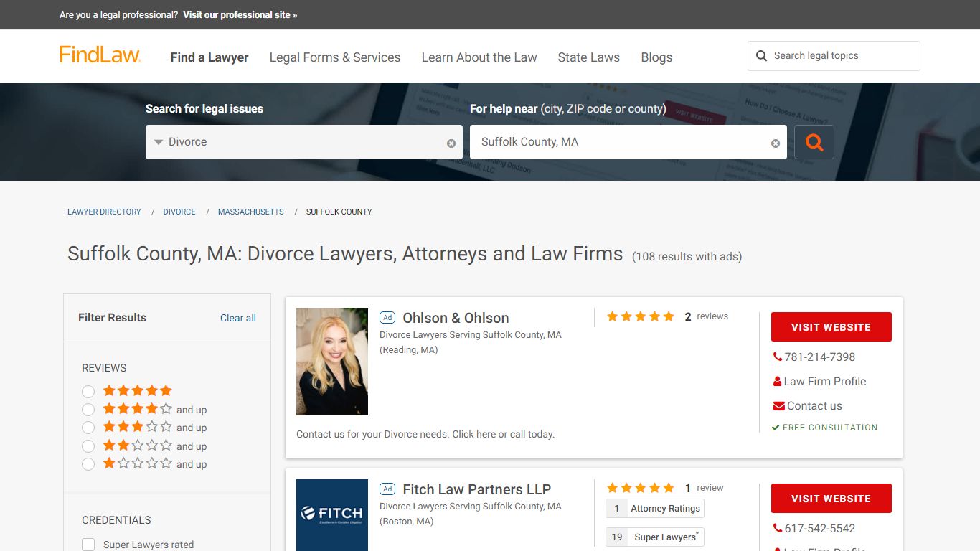Select the two stars and up filter
980x551 pixels.
88,446
